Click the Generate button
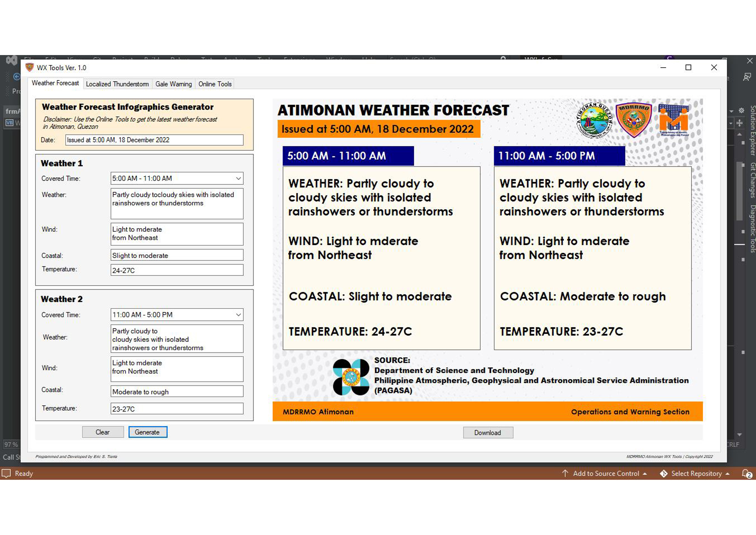The height and width of the screenshot is (535, 756). tap(148, 432)
